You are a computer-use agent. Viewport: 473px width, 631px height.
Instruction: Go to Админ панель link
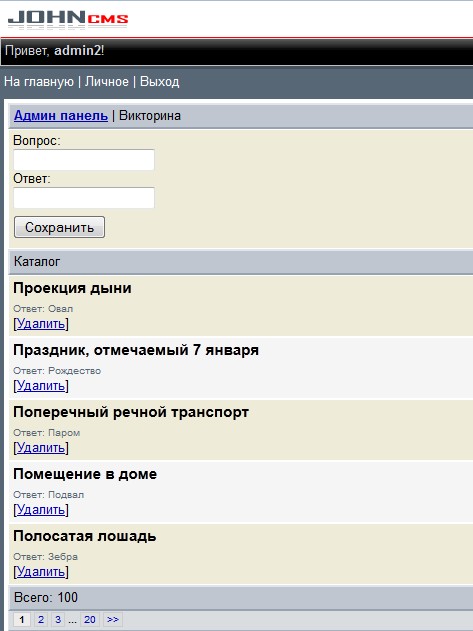(x=61, y=116)
